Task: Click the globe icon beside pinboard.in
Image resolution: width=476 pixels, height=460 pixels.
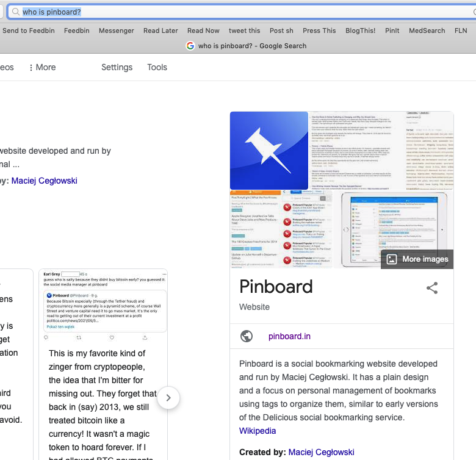Action: [247, 336]
